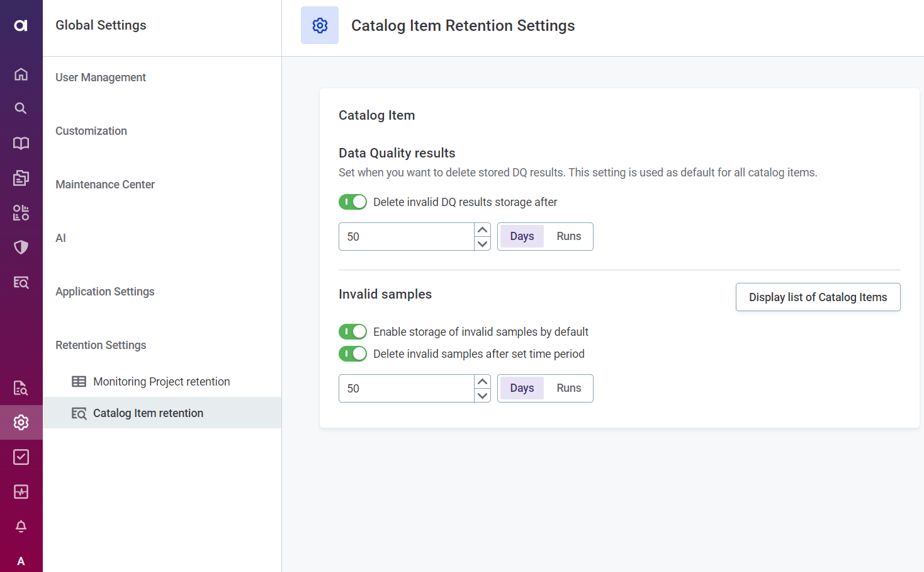The height and width of the screenshot is (572, 924).
Task: Select the Data Quality shield icon
Action: click(21, 247)
